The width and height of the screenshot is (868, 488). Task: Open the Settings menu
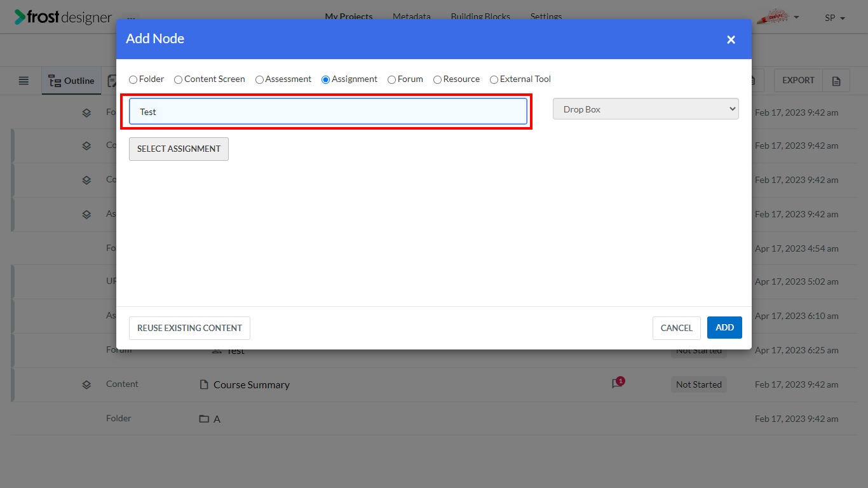(546, 17)
